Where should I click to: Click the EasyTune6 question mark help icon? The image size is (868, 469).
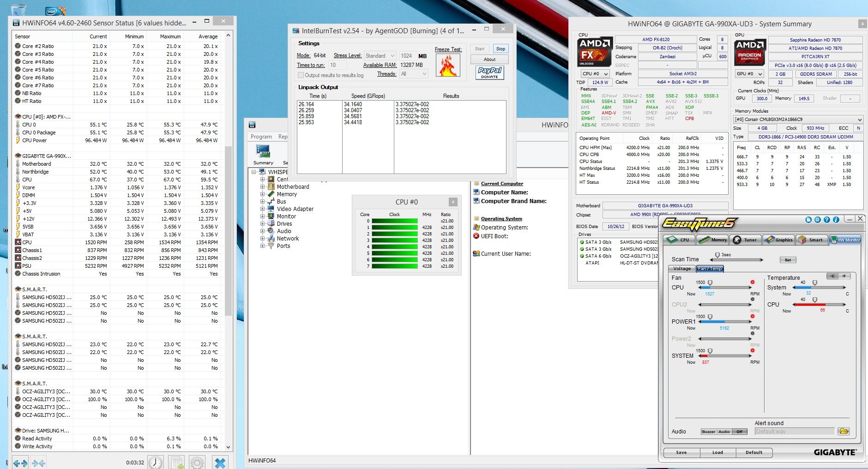[x=826, y=220]
